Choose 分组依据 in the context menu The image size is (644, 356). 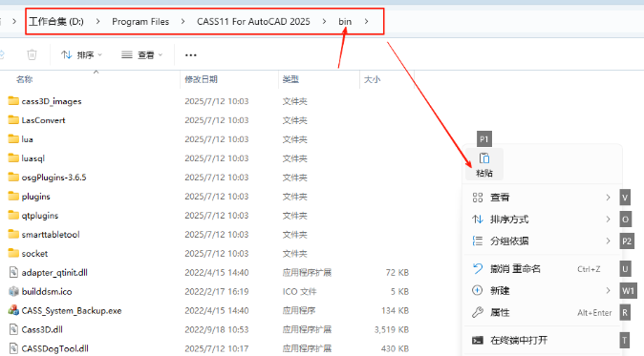coord(542,241)
